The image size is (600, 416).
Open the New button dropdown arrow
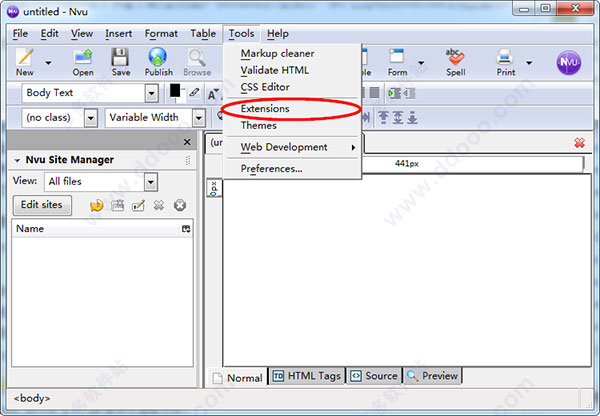48,62
